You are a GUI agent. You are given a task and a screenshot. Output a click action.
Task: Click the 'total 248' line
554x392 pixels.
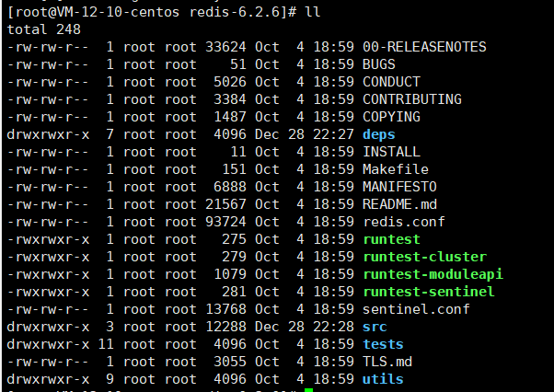[44, 29]
